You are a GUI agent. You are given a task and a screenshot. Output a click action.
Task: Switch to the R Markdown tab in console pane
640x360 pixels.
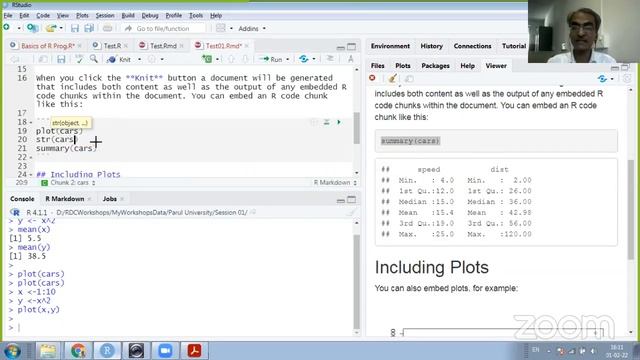(x=64, y=199)
